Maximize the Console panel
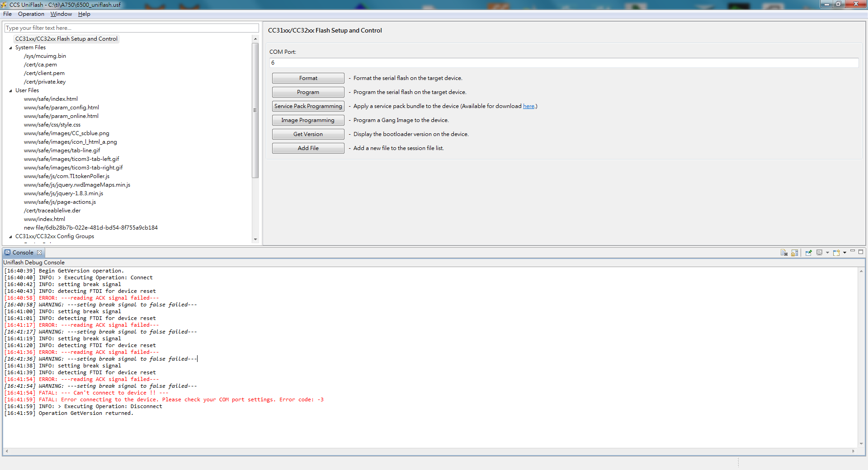868x470 pixels. (x=861, y=251)
